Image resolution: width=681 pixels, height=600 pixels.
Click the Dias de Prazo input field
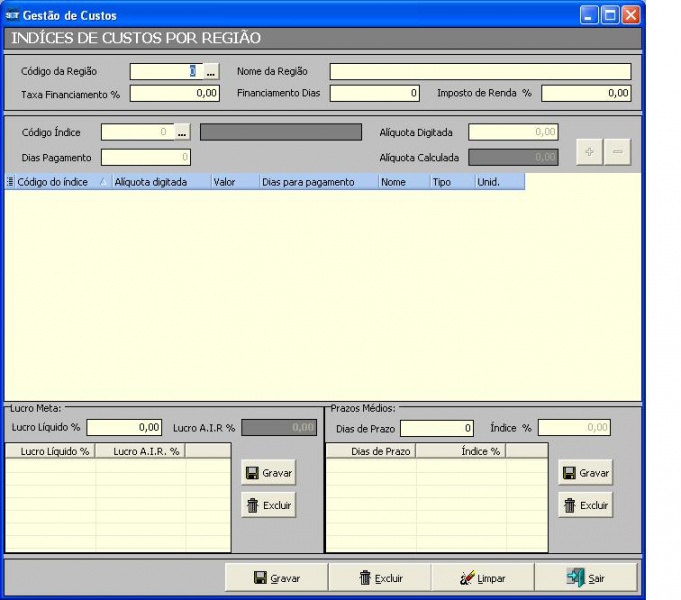click(x=436, y=428)
